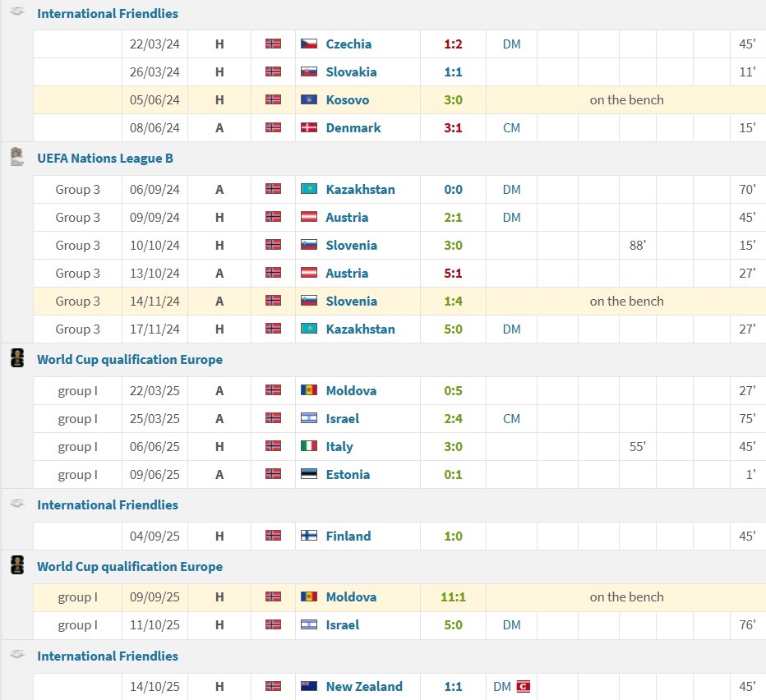The image size is (766, 700).
Task: Click the Italy flag icon
Action: [x=309, y=446]
